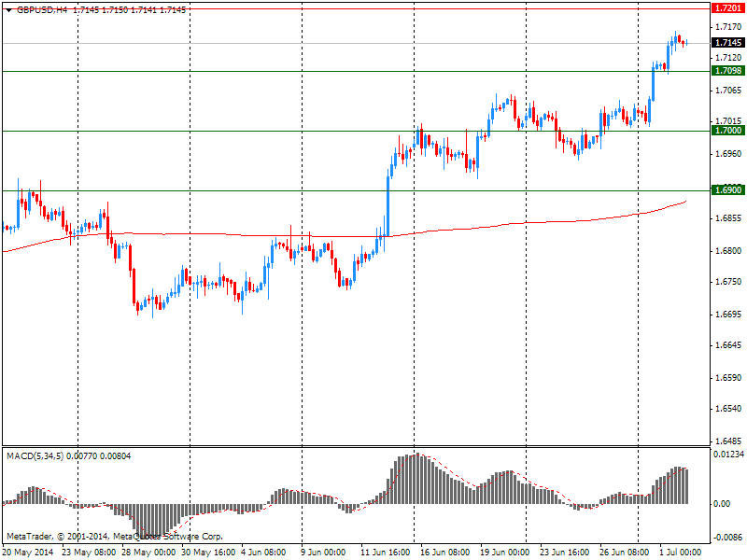The height and width of the screenshot is (560, 747).
Task: Click the 26 Jun 08:00 date label
Action: click(x=624, y=553)
